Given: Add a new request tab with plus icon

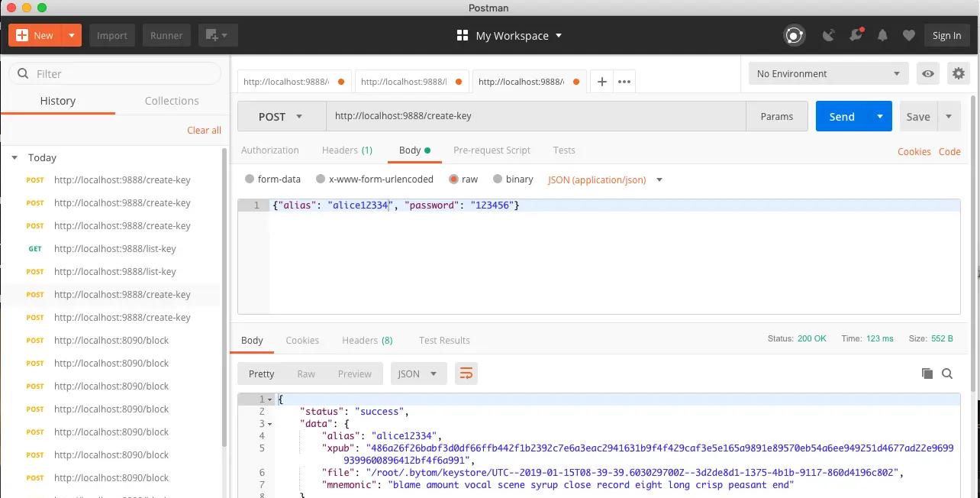Looking at the screenshot, I should [602, 82].
